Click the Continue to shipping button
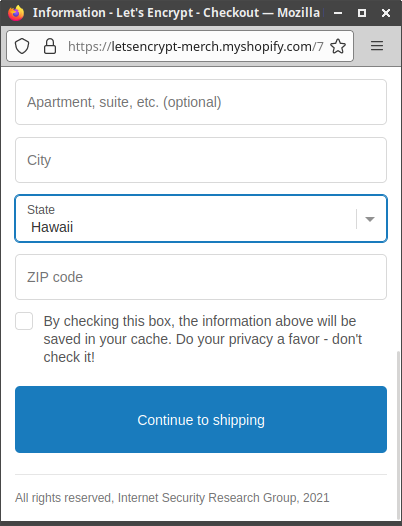The width and height of the screenshot is (402, 526). pos(201,419)
